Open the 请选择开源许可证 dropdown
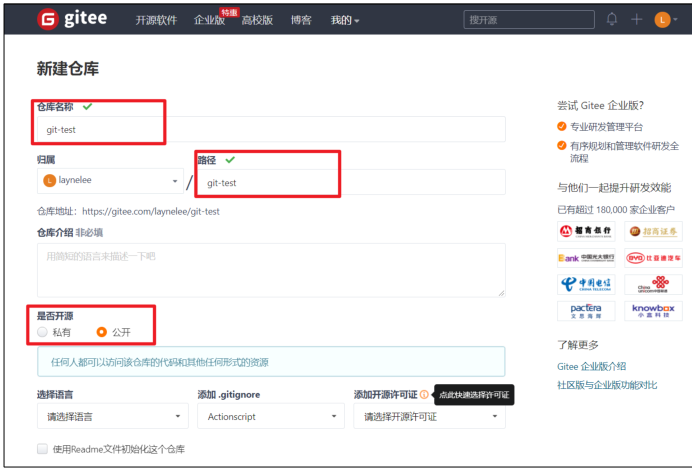Screen dimensions: 692x468 [429, 416]
